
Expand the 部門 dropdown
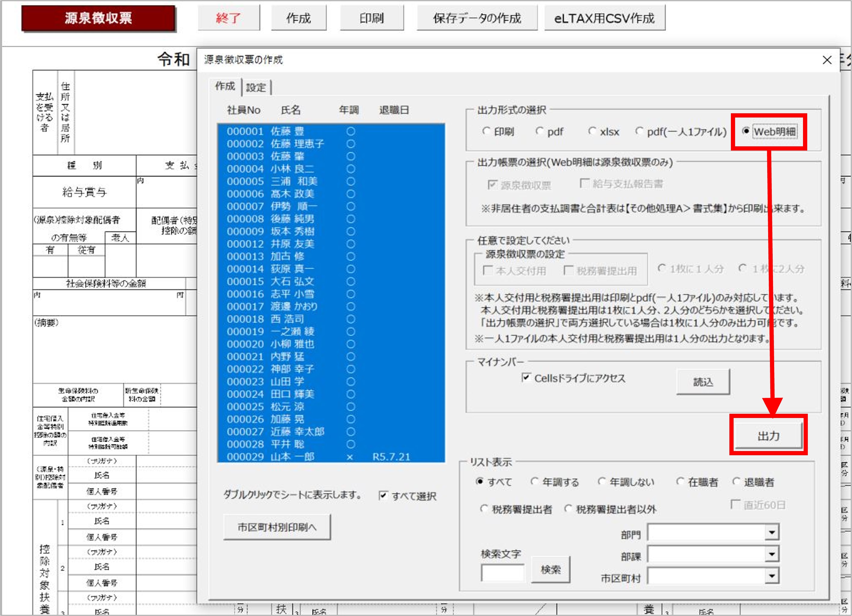pos(772,532)
